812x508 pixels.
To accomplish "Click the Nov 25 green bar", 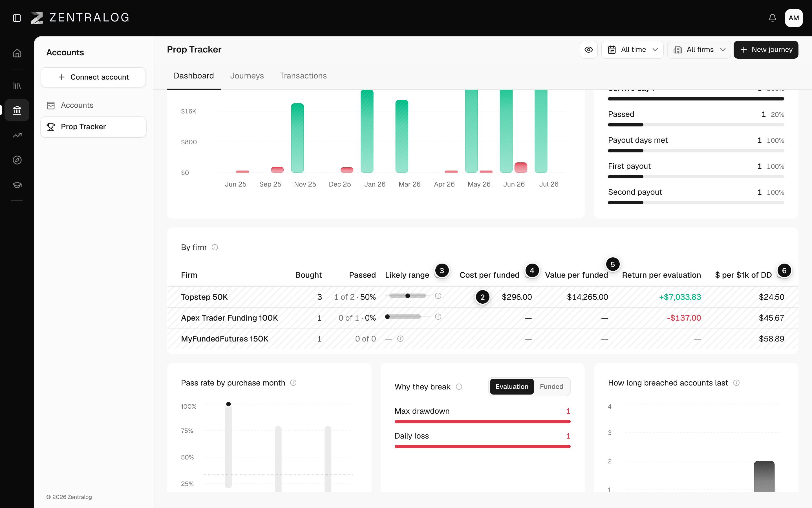I will point(297,138).
